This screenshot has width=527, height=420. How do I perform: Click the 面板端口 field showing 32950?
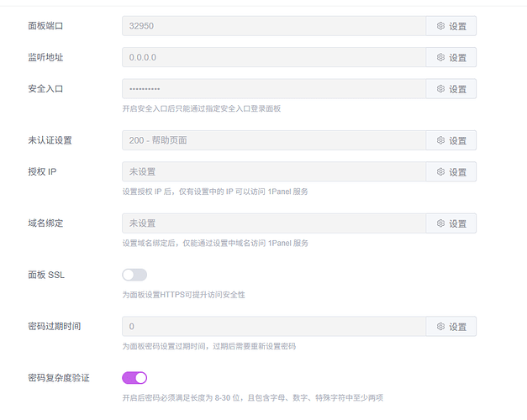pos(274,26)
